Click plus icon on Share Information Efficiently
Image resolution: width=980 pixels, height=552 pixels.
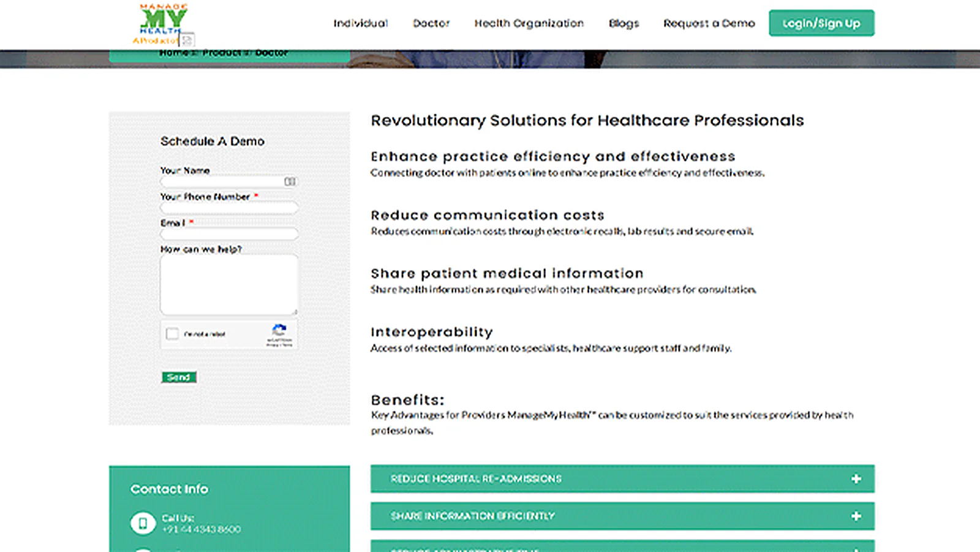tap(856, 516)
